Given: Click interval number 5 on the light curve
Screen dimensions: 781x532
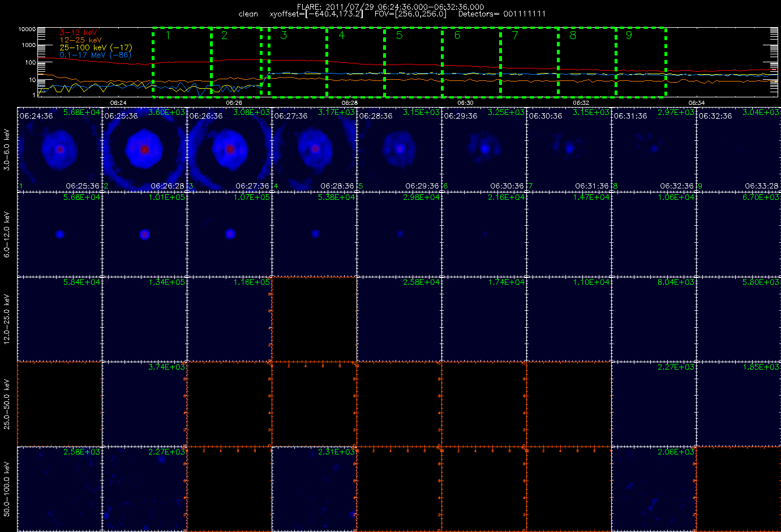Looking at the screenshot, I should [x=399, y=36].
